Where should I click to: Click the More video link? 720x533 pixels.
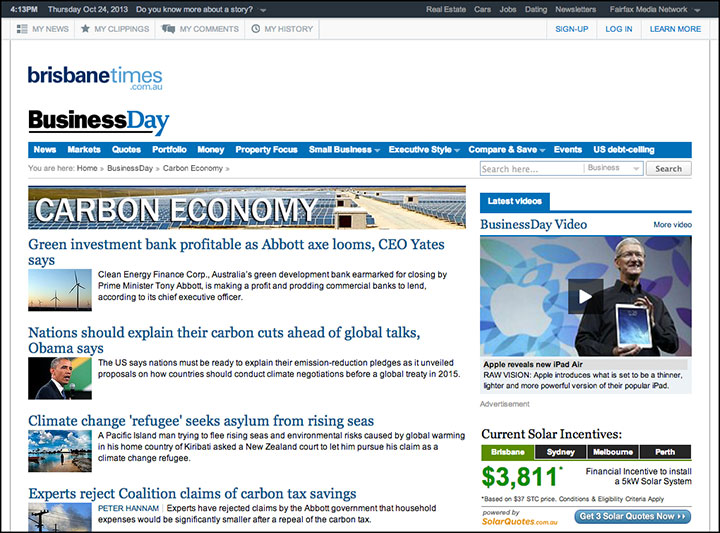pyautogui.click(x=672, y=224)
